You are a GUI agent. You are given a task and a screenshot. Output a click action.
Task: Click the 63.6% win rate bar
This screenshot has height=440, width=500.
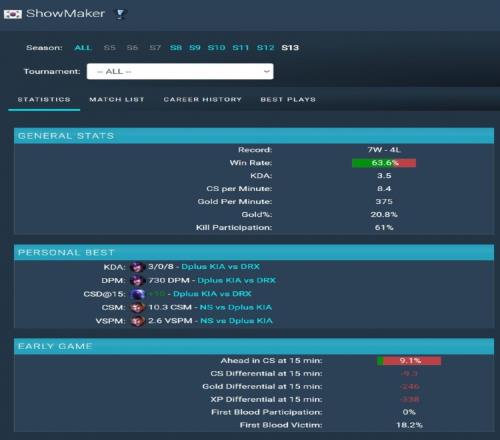[x=384, y=163]
